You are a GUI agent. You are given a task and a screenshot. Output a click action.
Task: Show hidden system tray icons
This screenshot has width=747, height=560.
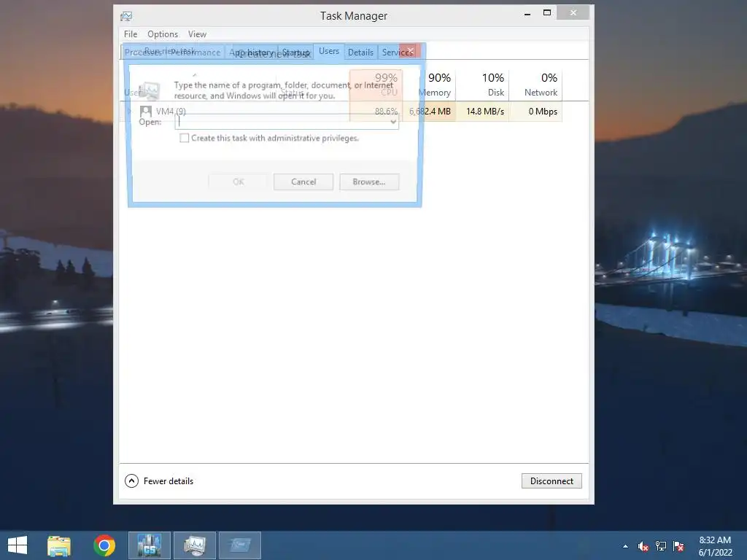tap(625, 547)
